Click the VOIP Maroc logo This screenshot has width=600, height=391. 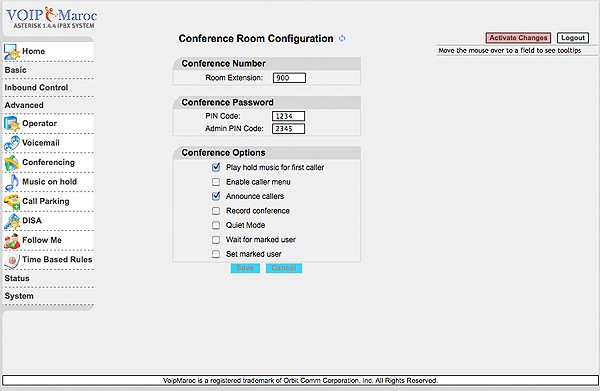click(x=51, y=18)
